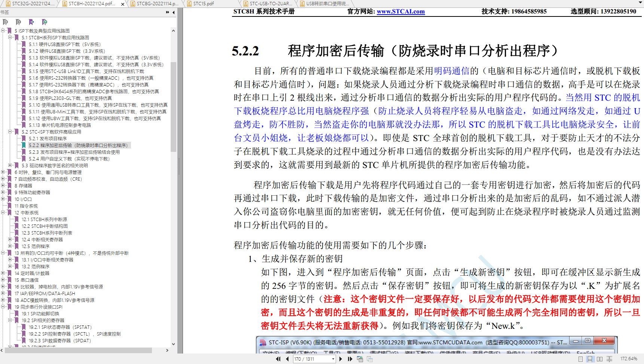Select bookmark 5.1.13 单片机电源控制参考电路
The height and width of the screenshot is (364, 644).
pyautogui.click(x=60, y=125)
